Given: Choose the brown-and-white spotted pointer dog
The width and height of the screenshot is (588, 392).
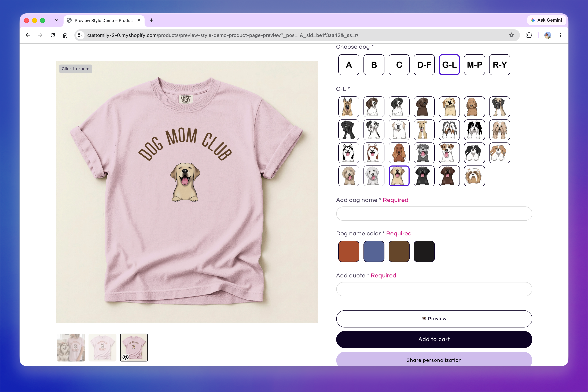Looking at the screenshot, I should 374,107.
